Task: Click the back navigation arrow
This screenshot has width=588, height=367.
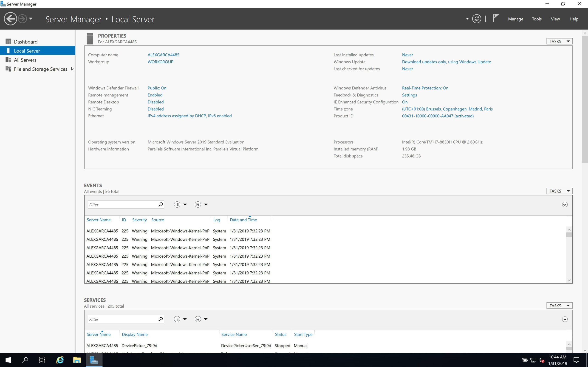Action: [x=10, y=19]
